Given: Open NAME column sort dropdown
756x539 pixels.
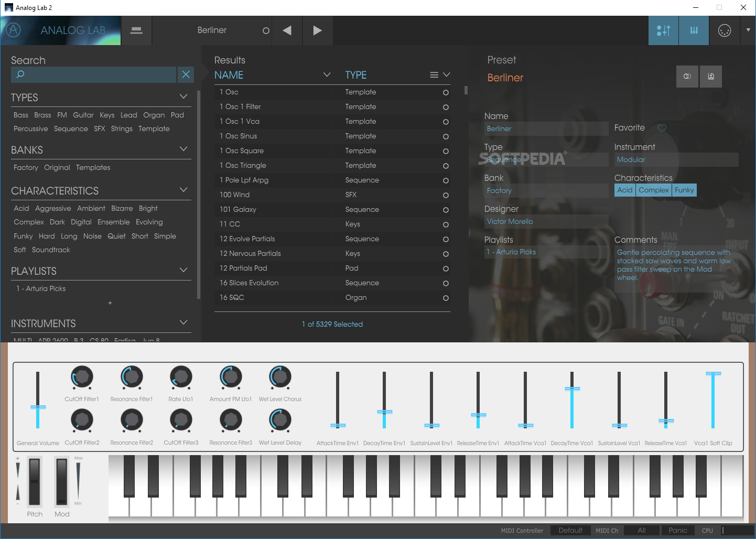Looking at the screenshot, I should [327, 75].
